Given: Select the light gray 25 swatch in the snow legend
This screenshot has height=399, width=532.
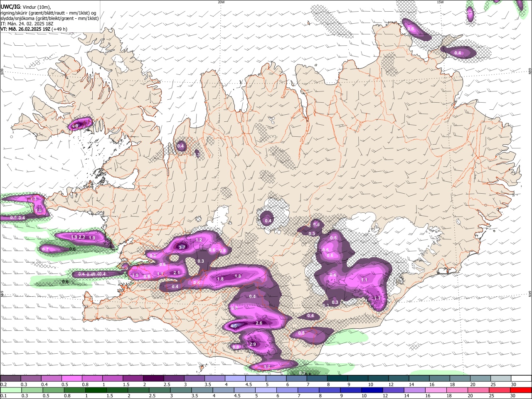Looking at the screenshot, I should click(x=501, y=378).
